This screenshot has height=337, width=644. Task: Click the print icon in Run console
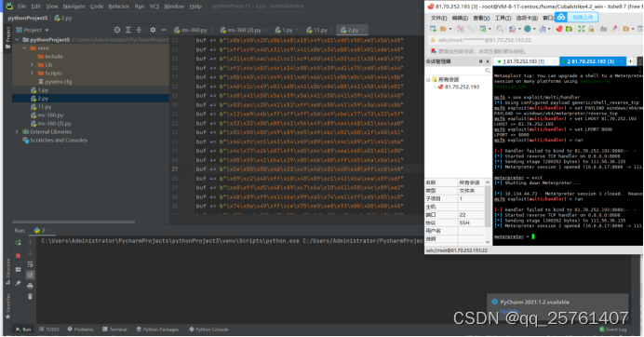(x=30, y=286)
